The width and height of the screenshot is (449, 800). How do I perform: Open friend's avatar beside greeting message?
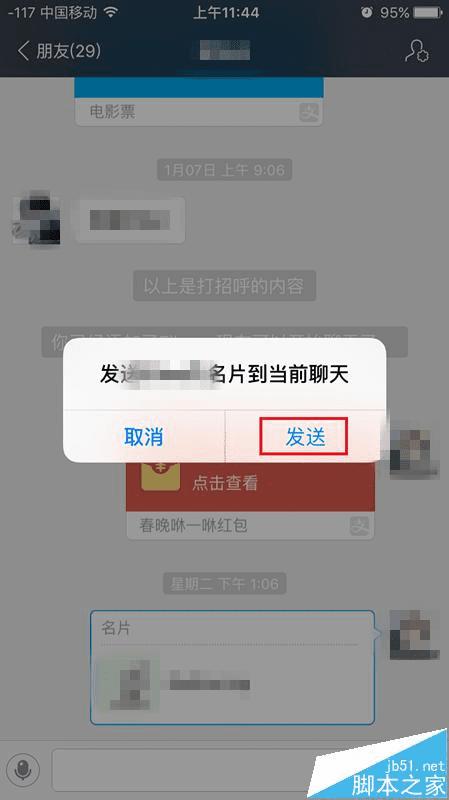pyautogui.click(x=36, y=218)
